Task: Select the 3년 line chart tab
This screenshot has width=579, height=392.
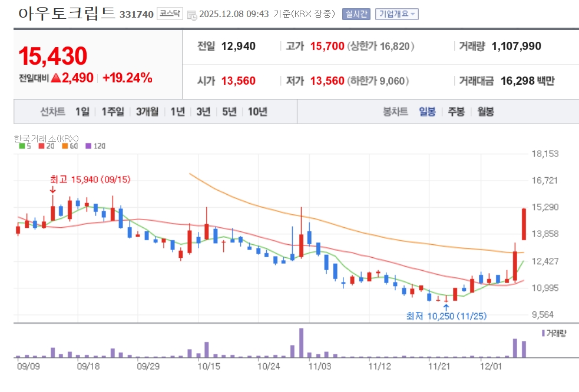Action: (x=203, y=111)
